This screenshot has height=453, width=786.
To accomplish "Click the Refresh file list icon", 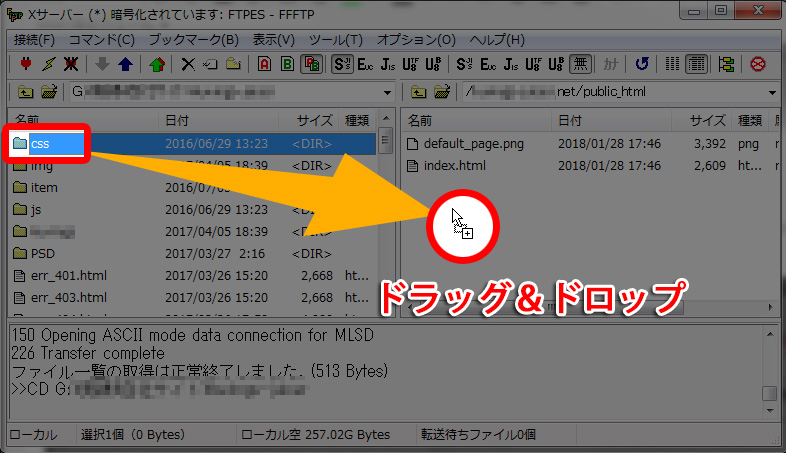I will pyautogui.click(x=642, y=64).
